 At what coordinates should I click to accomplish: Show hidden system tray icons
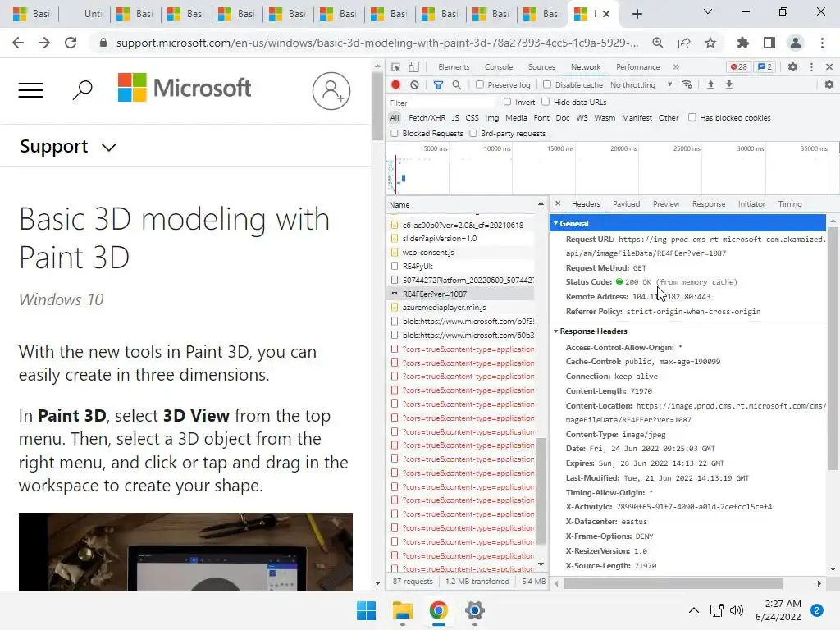click(694, 610)
